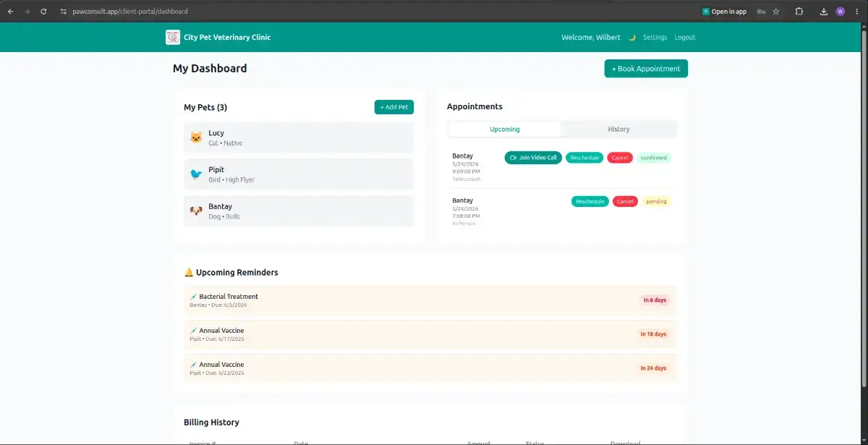The height and width of the screenshot is (445, 868).
Task: Click the Billing History heading
Action: (211, 423)
